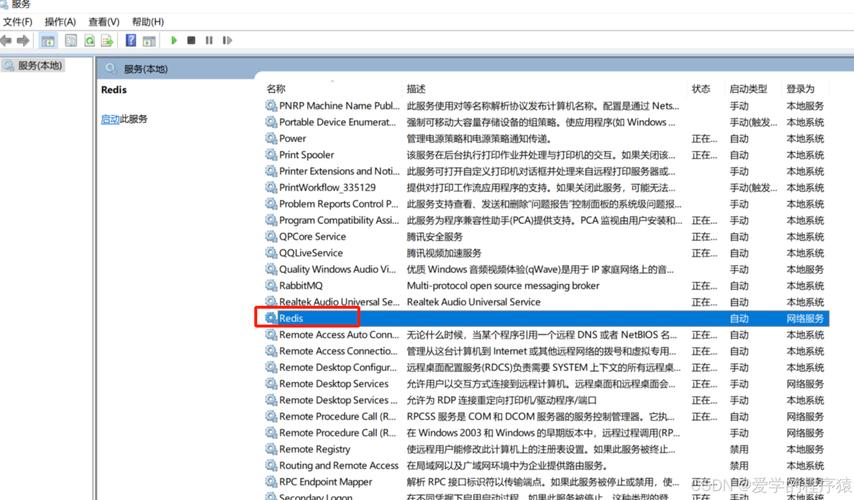Click gear icon beside QQLiveService
This screenshot has height=500, width=854.
pyautogui.click(x=271, y=252)
